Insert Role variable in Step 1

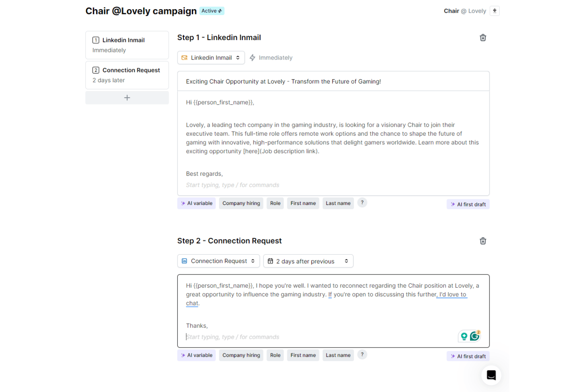point(275,203)
